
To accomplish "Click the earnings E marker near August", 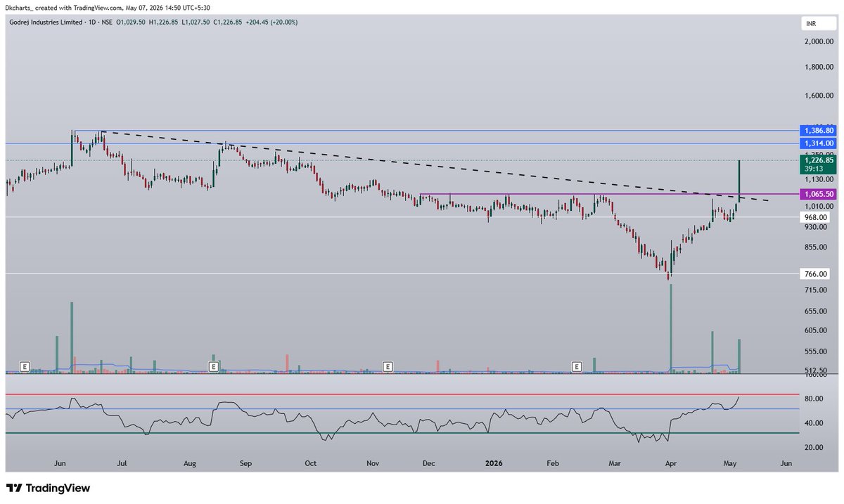I will point(213,366).
